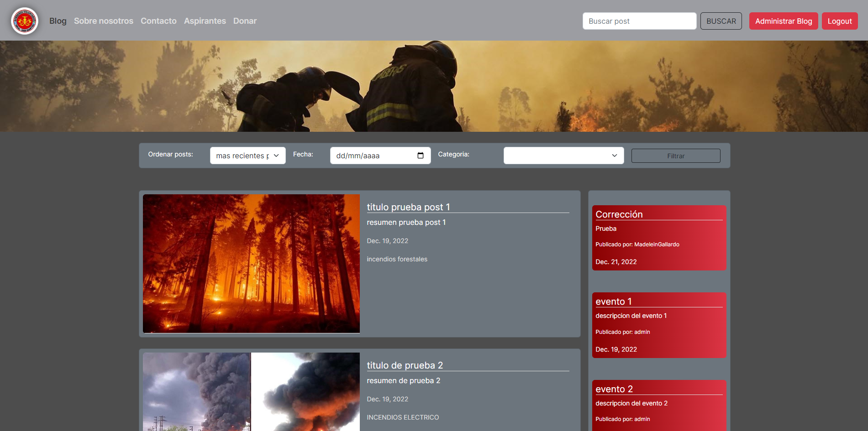Image resolution: width=868 pixels, height=431 pixels.
Task: Click the Administrar Blog button
Action: click(x=784, y=21)
